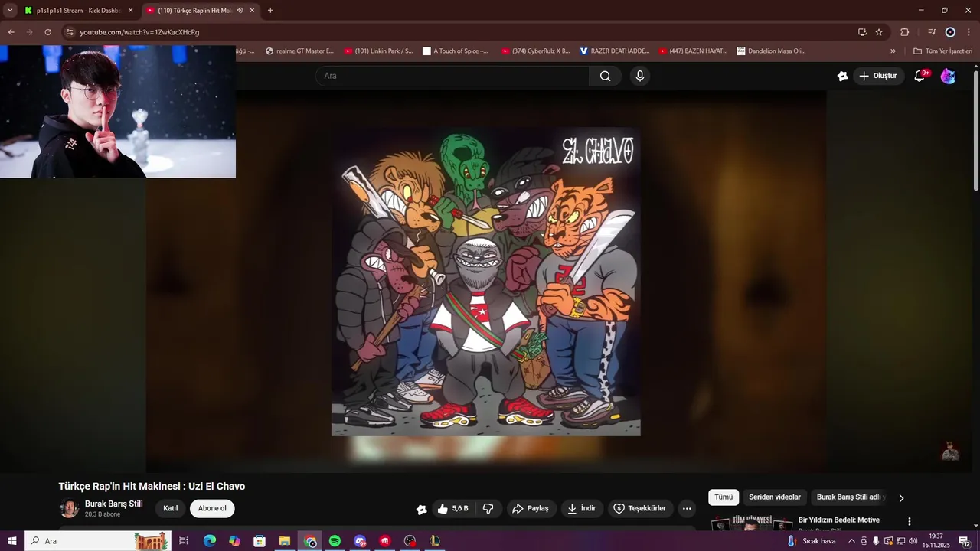This screenshot has height=551, width=980.
Task: Click the YouTube search magnifier button
Action: [x=605, y=76]
